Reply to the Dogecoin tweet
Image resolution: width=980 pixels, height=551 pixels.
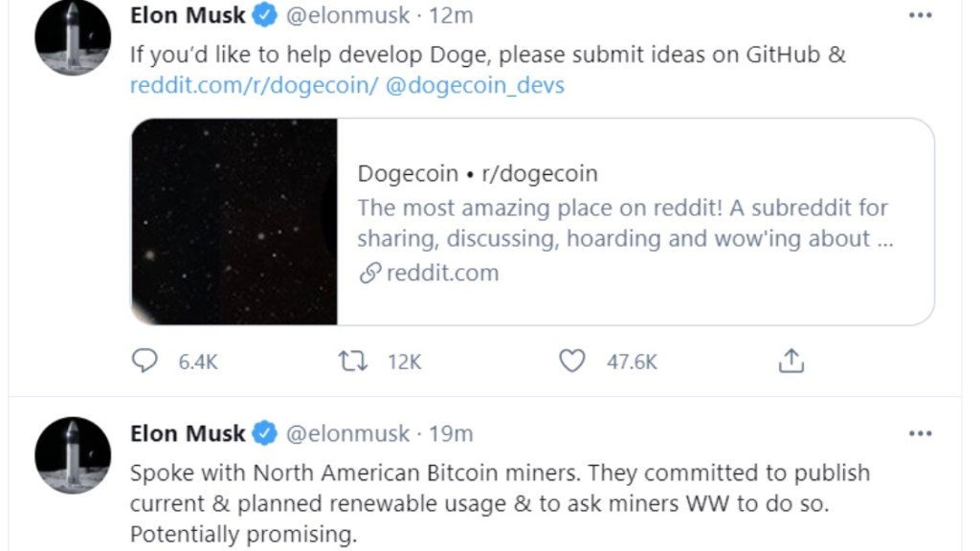point(145,361)
